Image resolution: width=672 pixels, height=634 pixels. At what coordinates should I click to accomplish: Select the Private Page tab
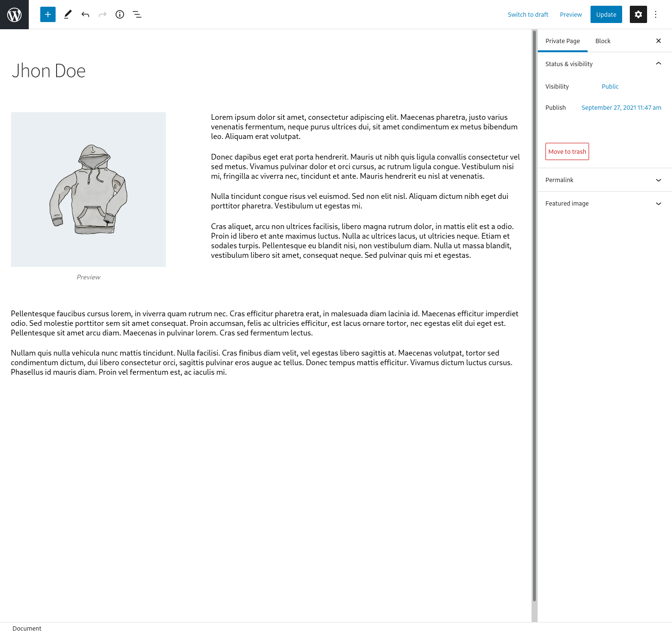[563, 41]
